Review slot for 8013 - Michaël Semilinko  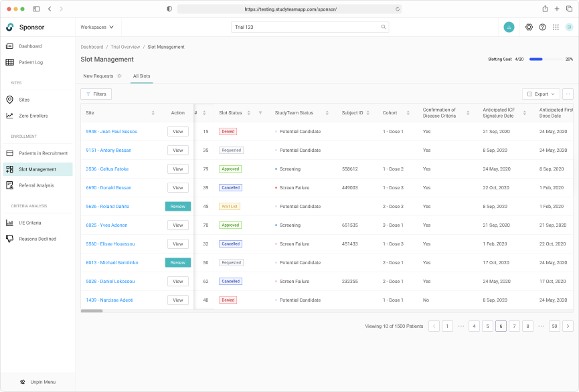[178, 262]
